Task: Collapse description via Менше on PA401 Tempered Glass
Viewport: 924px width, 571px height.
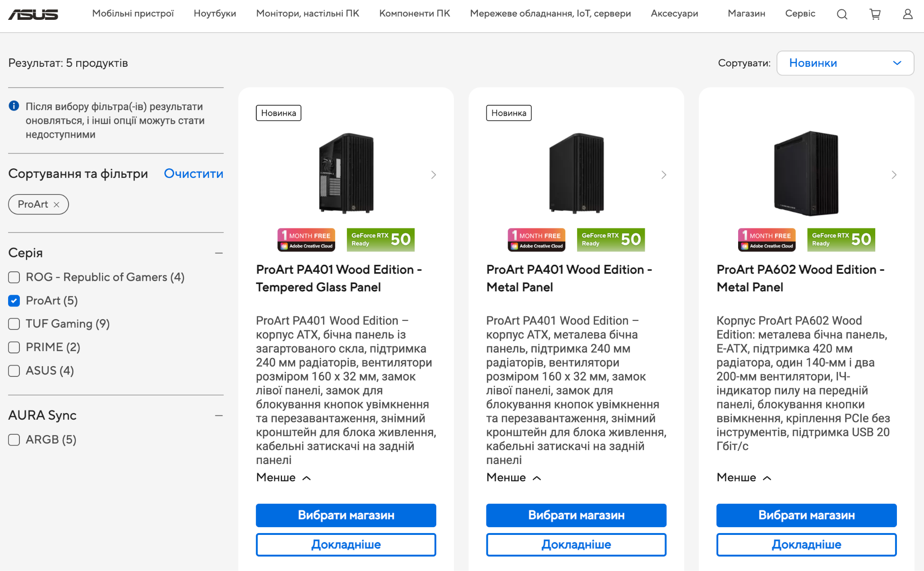Action: tap(283, 478)
